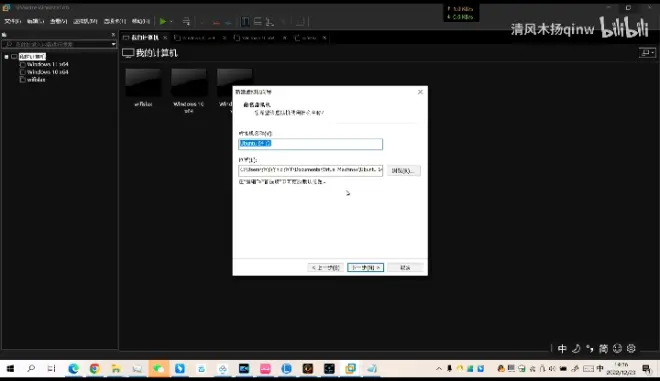Image resolution: width=660 pixels, height=381 pixels.
Task: Open the view options dropdown at top right
Action: 647,53
